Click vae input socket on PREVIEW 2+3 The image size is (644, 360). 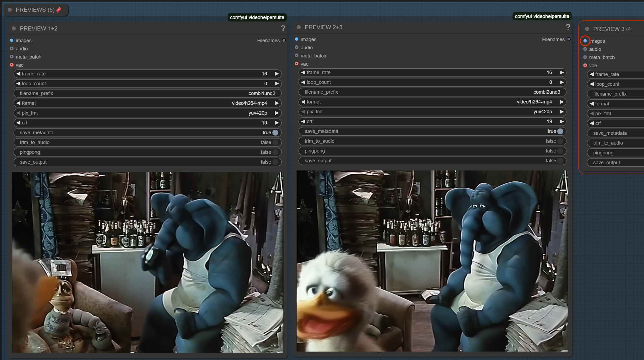[x=297, y=64]
